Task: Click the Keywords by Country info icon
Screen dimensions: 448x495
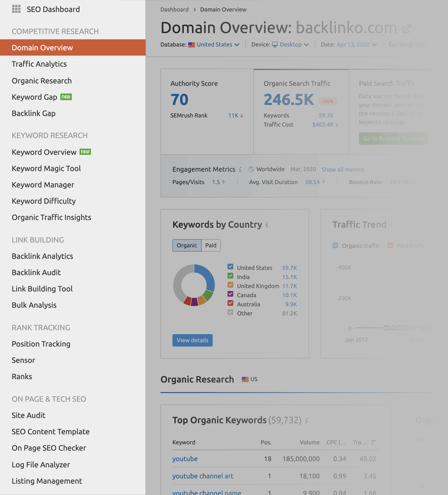Action: point(267,225)
